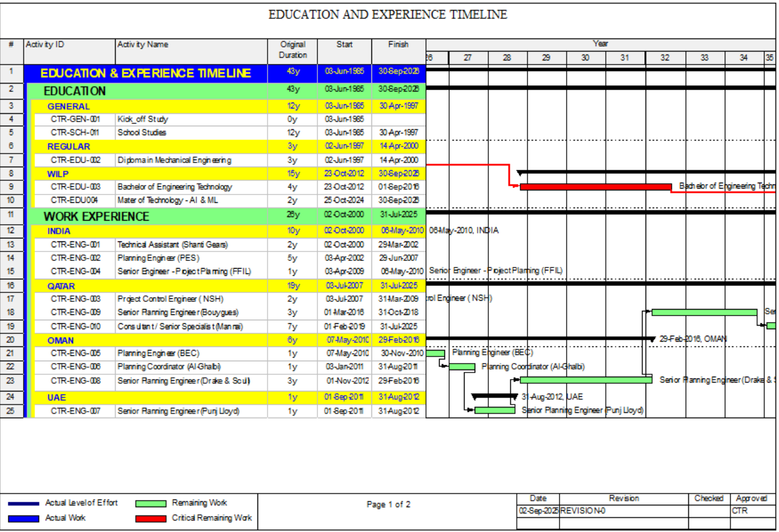Click activity ID CTR-ENG-004
779x532 pixels.
(x=75, y=272)
